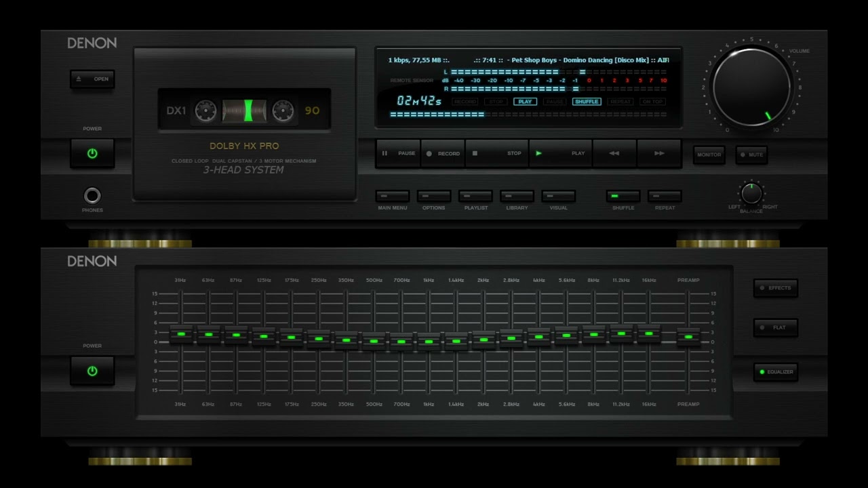Toggle the EFFECTS button
This screenshot has height=488, width=868.
pyautogui.click(x=776, y=288)
